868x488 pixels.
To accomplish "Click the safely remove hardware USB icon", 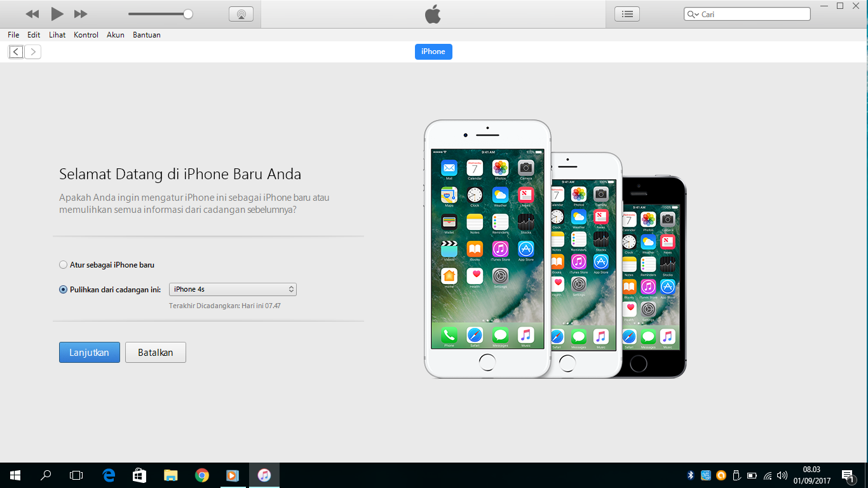I will [736, 475].
